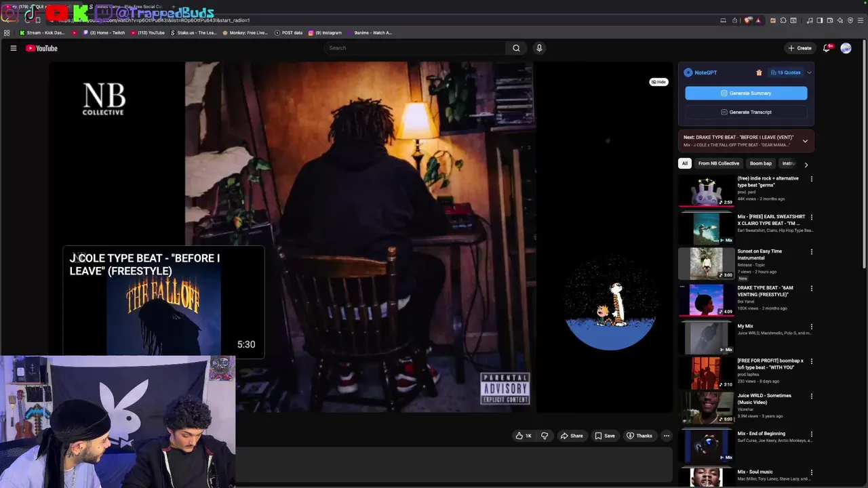This screenshot has height=488, width=868.
Task: Click the 'J COLE TYPE BEAT' preview card
Action: (163, 302)
